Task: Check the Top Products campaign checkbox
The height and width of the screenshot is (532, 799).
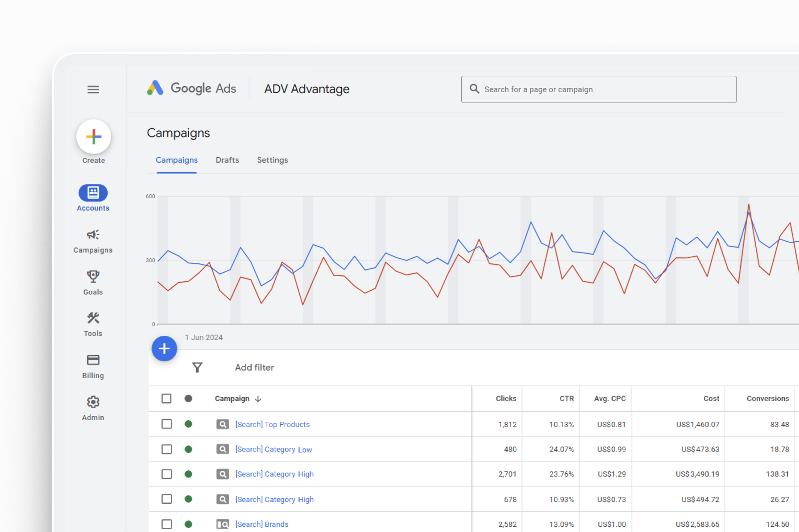Action: (167, 424)
